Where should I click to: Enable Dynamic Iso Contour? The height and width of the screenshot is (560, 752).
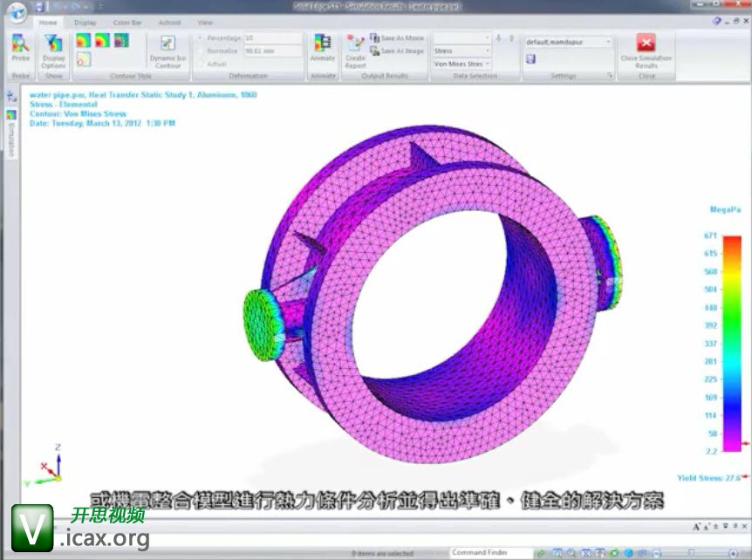point(167,51)
